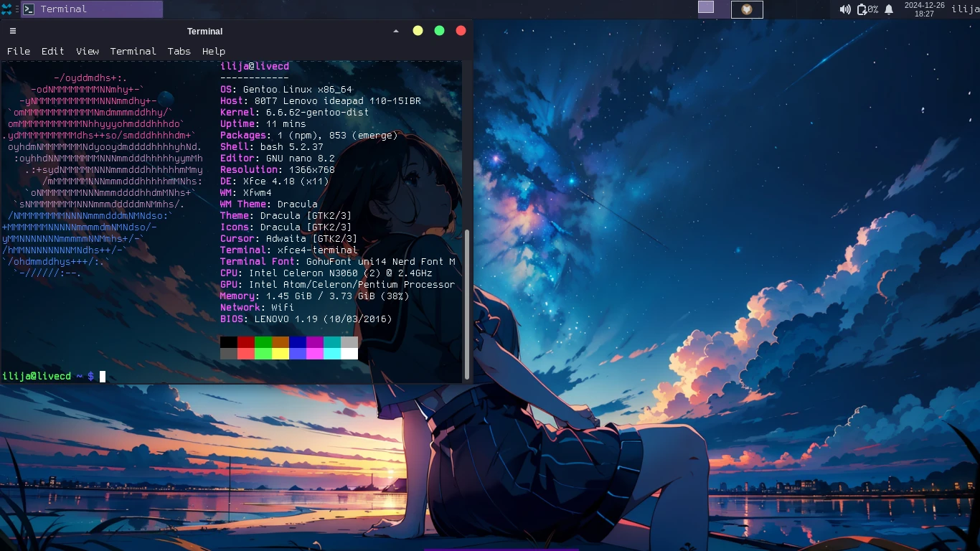The image size is (980, 551).
Task: Click the blinking cursor at the shell prompt
Action: coord(100,376)
